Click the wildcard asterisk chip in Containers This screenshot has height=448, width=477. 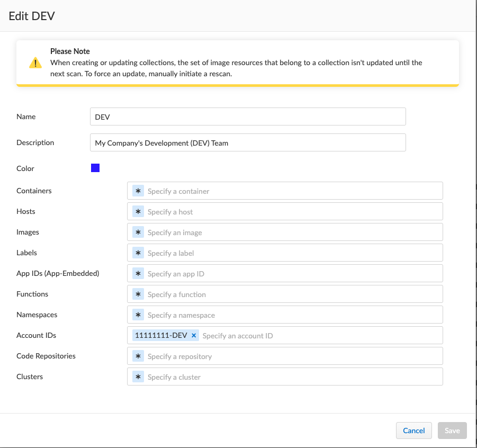tap(138, 191)
